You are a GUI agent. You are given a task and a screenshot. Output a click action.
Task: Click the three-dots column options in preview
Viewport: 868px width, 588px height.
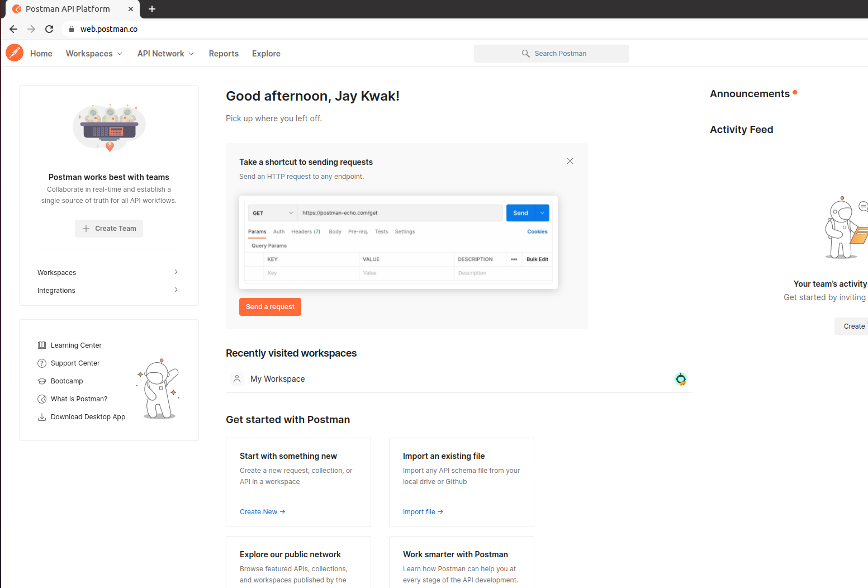pos(514,259)
